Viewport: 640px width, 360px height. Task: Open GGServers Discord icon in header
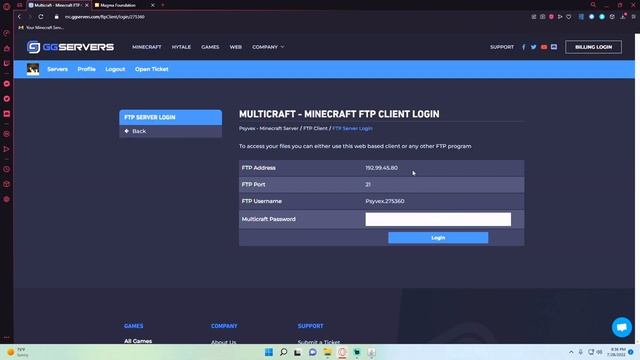pos(554,47)
